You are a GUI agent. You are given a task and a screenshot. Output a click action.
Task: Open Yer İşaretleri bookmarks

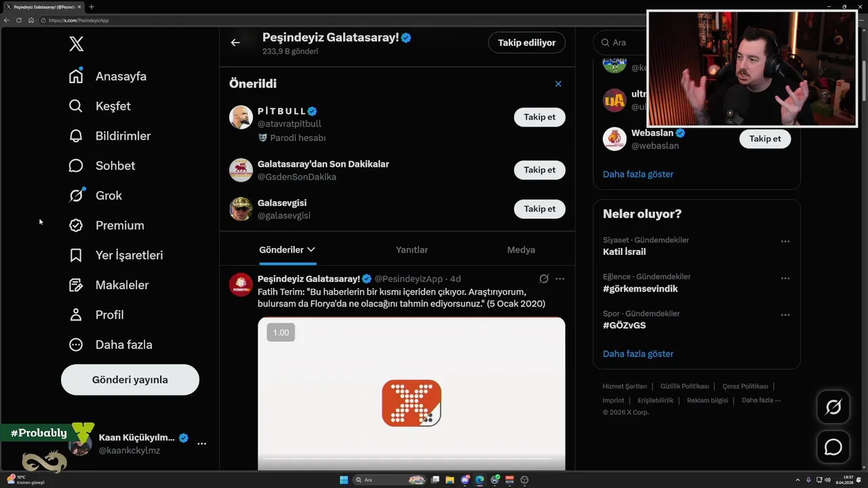[x=116, y=255]
